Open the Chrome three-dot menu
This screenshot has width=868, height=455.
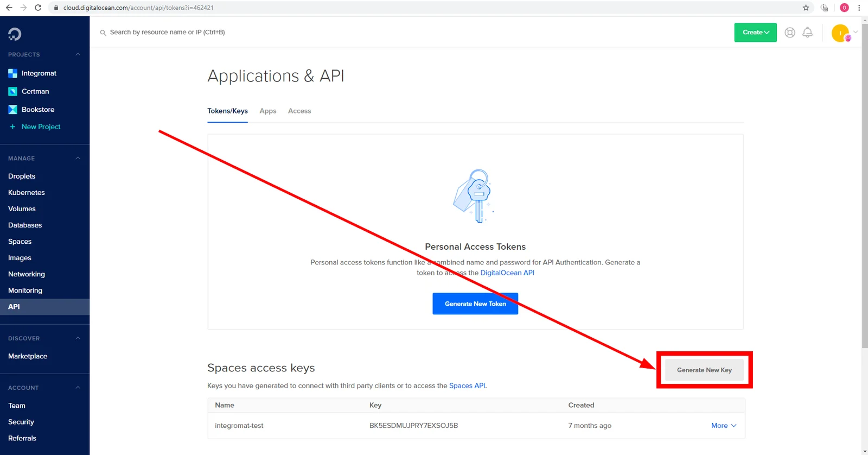point(859,8)
